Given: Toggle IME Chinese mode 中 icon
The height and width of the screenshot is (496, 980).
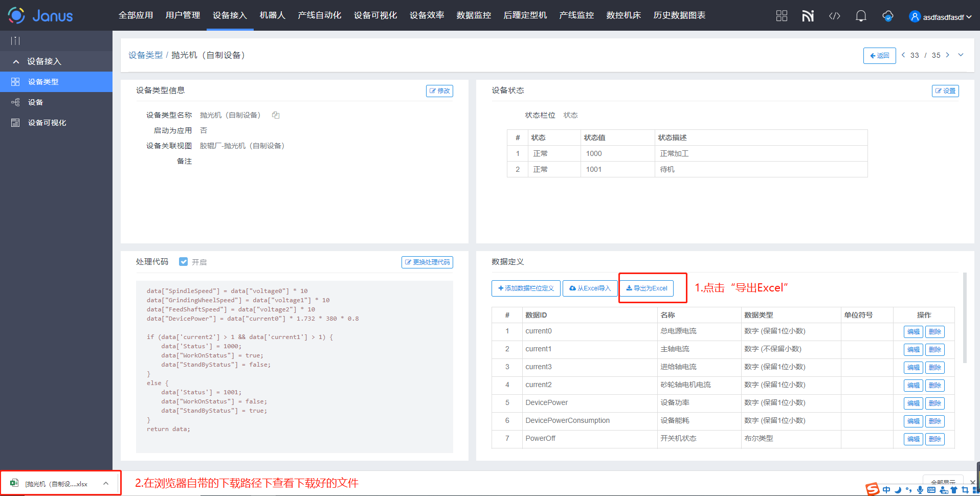Looking at the screenshot, I should click(886, 490).
